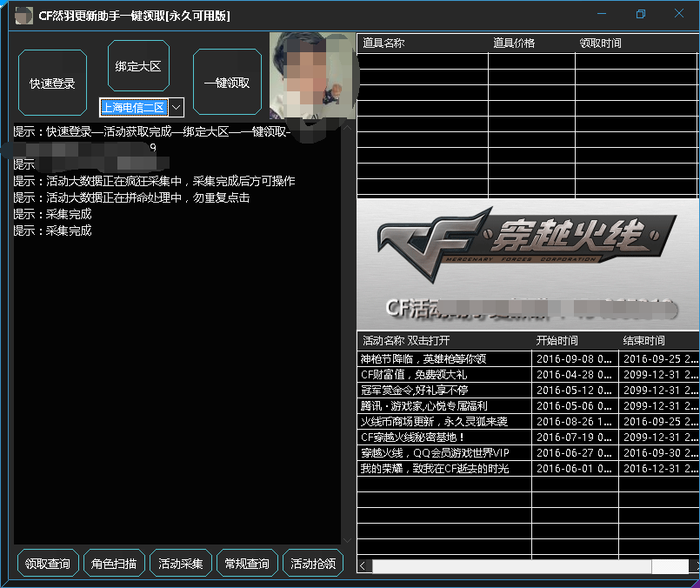Click the log panel scroll down arrow
This screenshot has width=700, height=588.
(347, 540)
